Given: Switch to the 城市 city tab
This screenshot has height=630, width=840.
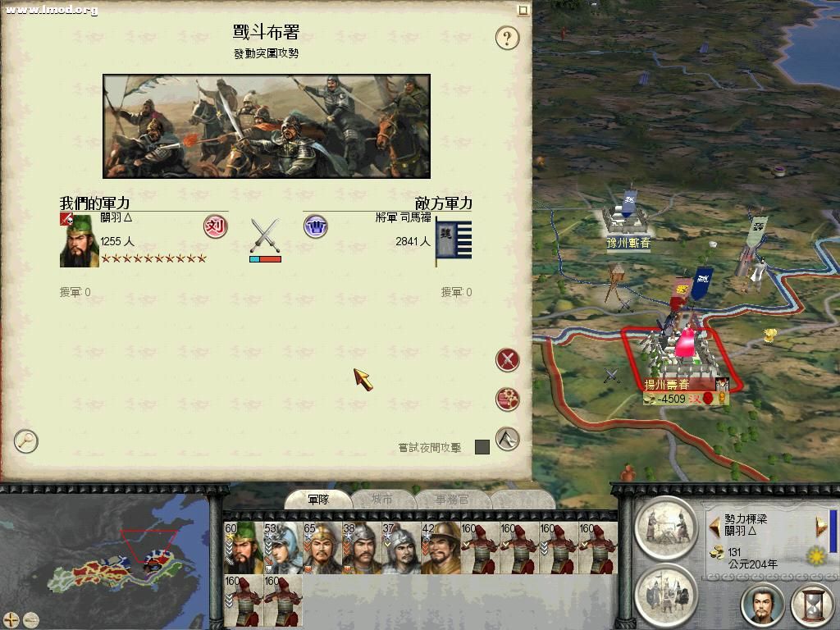Looking at the screenshot, I should pyautogui.click(x=382, y=500).
